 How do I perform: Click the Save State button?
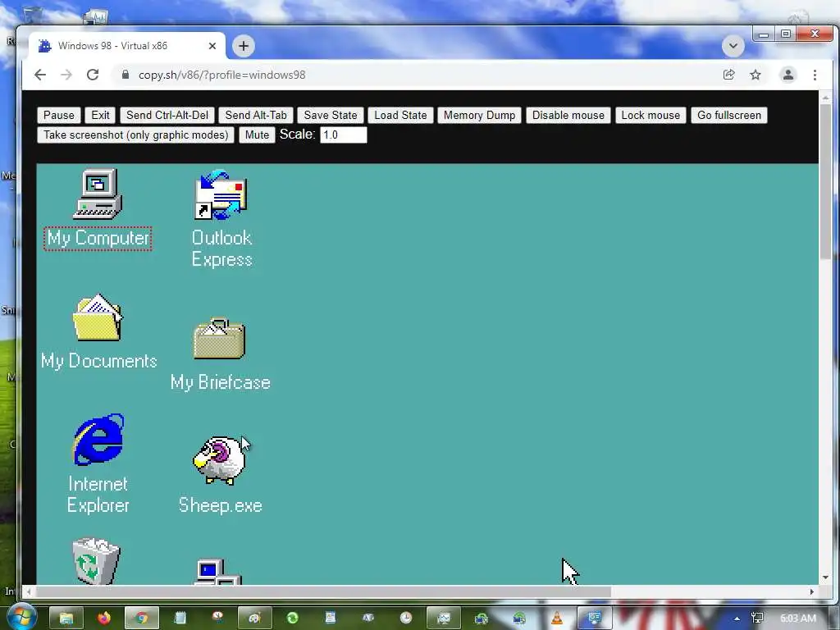tap(331, 115)
